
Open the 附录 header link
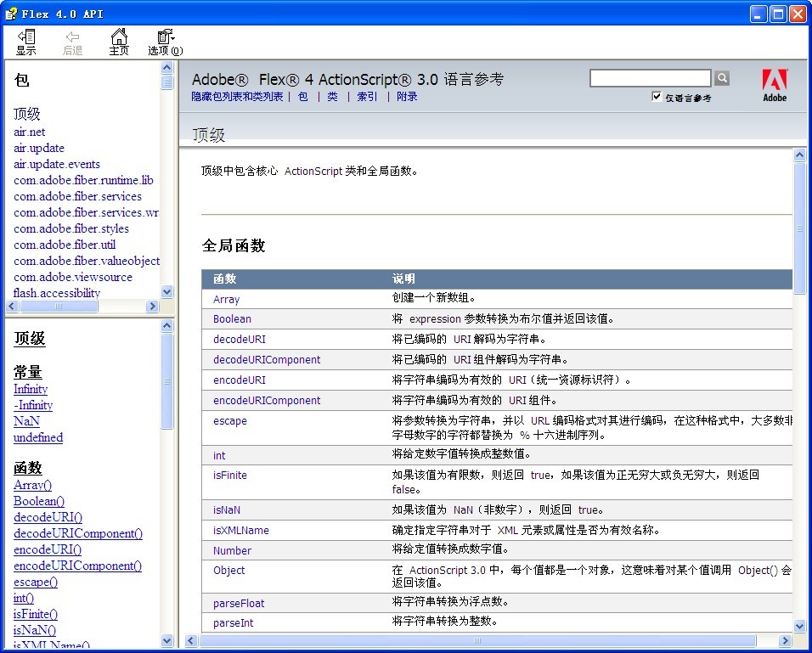pyautogui.click(x=407, y=96)
